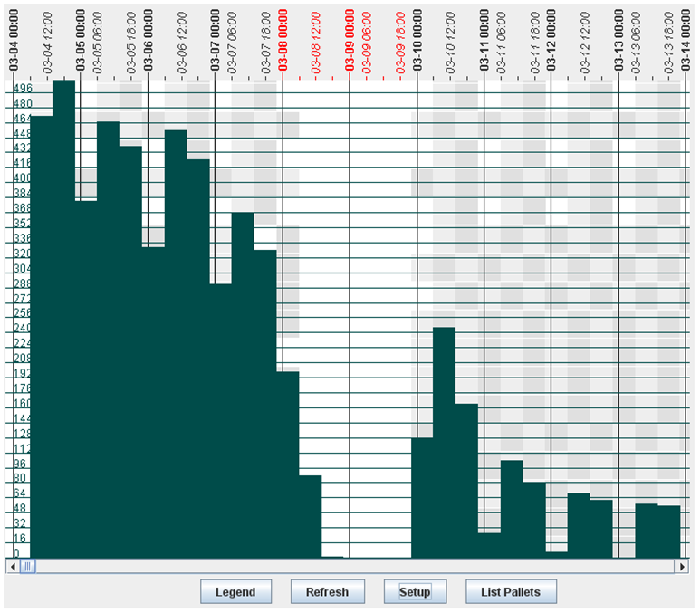Click the 03-05 18:00 time label
The width and height of the screenshot is (700, 613).
point(131,43)
